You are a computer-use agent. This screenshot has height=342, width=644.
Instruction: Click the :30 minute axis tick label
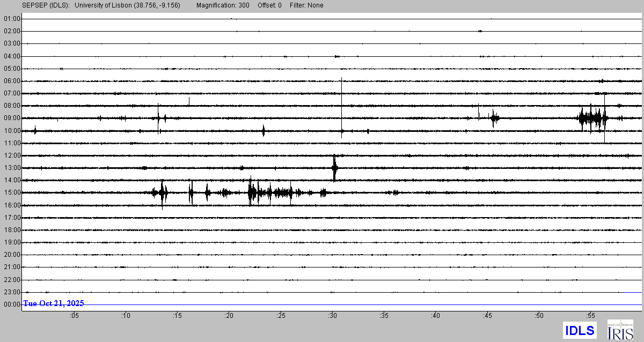pyautogui.click(x=332, y=316)
